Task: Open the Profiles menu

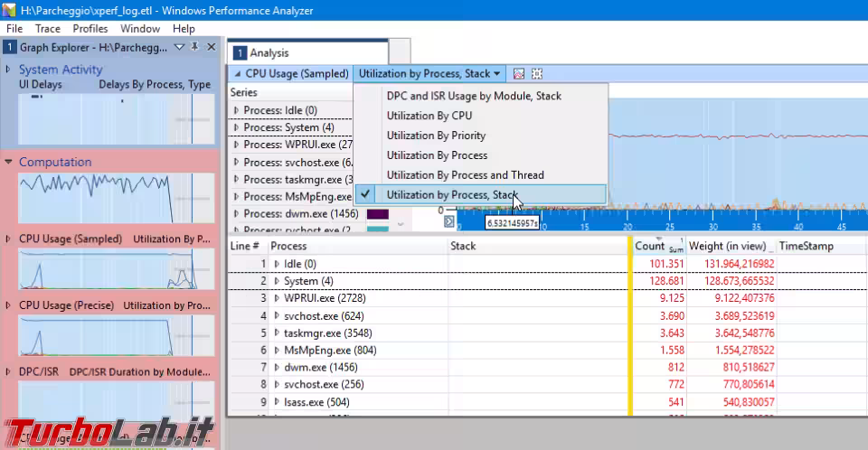Action: pos(90,29)
